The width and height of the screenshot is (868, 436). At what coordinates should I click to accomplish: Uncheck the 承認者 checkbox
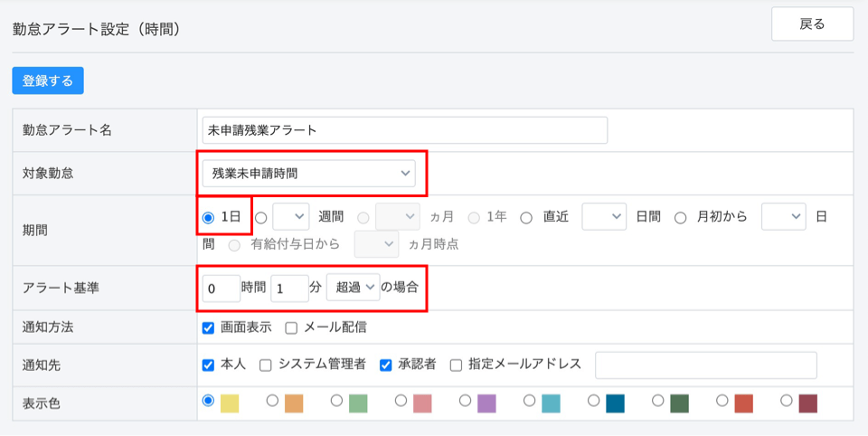(x=386, y=365)
